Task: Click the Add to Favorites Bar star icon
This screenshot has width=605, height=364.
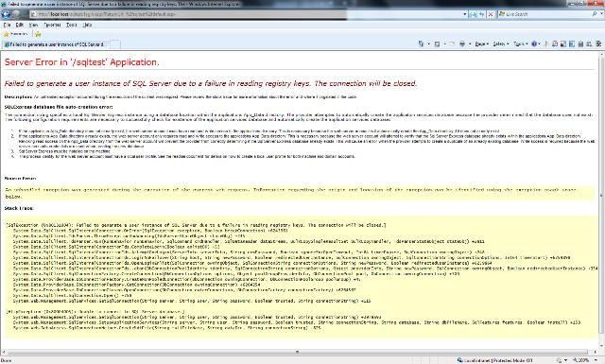Action: pos(38,34)
